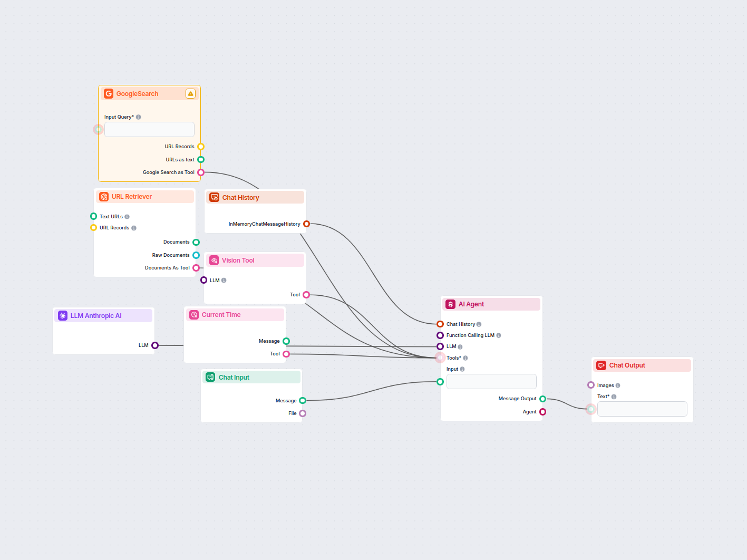Open the Function Calling LLM info tooltip
Viewport: 747px width, 560px height.
click(x=498, y=335)
